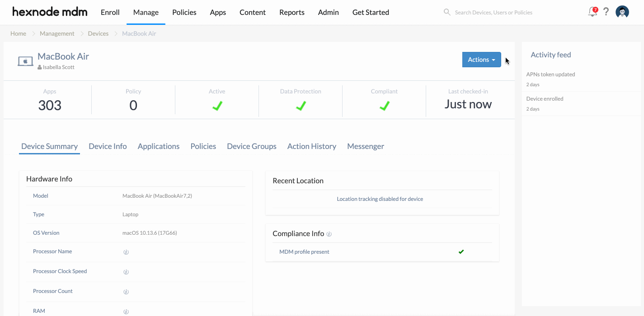The height and width of the screenshot is (316, 644).
Task: Go to Management breadcrumb link
Action: 57,33
